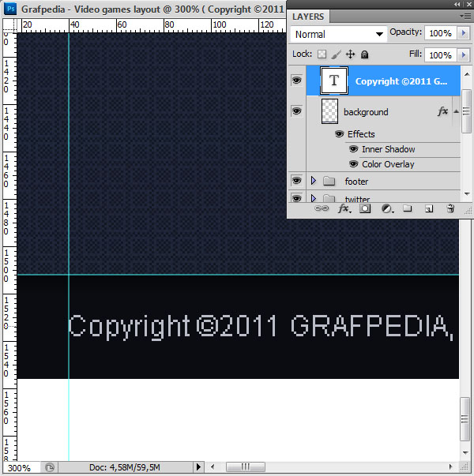Open the Opacity slider arrow
The image size is (474, 476).
pos(464,33)
